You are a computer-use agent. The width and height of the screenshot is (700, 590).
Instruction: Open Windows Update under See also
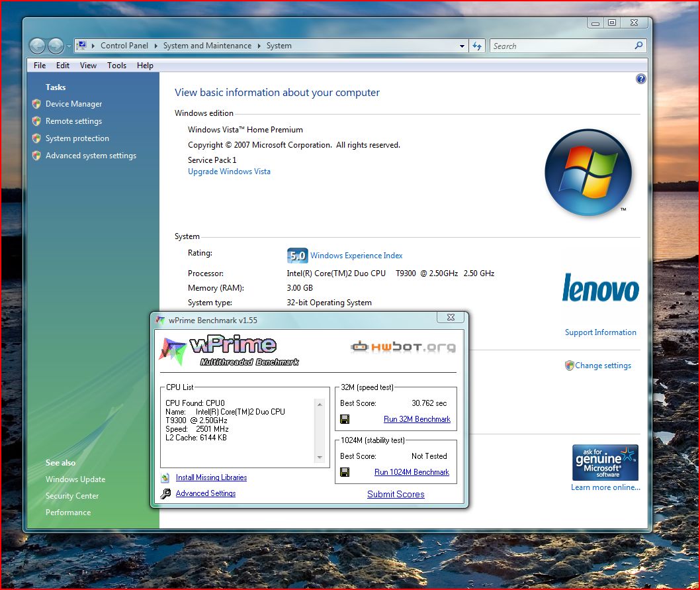tap(75, 479)
